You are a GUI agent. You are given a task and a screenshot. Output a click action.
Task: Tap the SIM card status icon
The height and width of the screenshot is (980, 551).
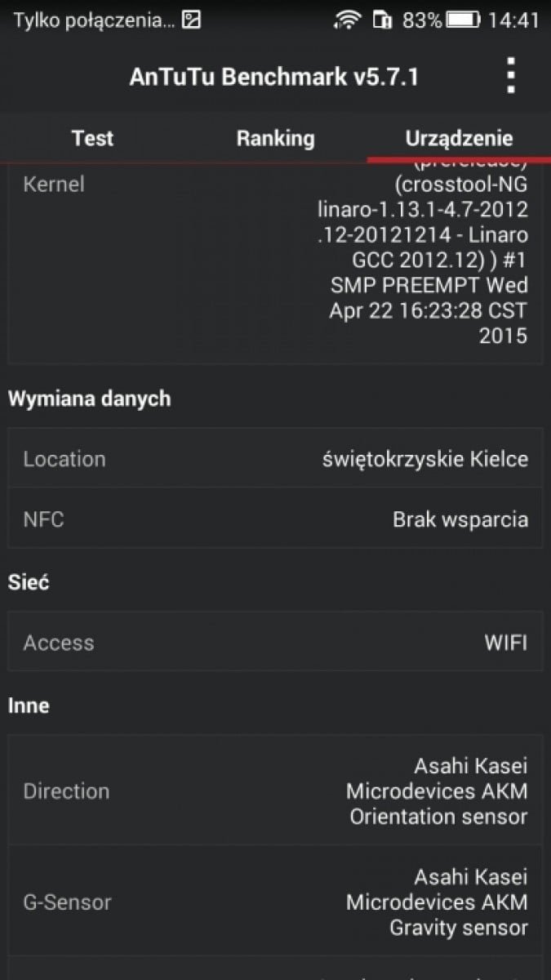click(381, 20)
